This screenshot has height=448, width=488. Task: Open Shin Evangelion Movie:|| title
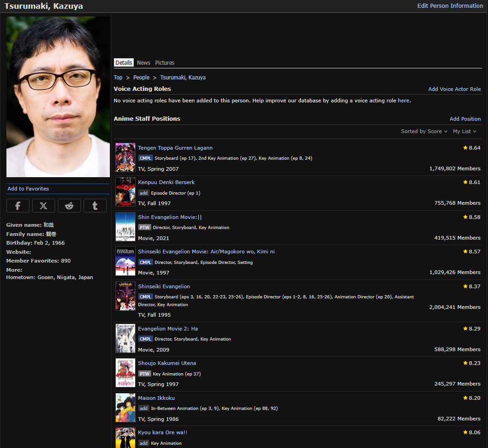(170, 217)
